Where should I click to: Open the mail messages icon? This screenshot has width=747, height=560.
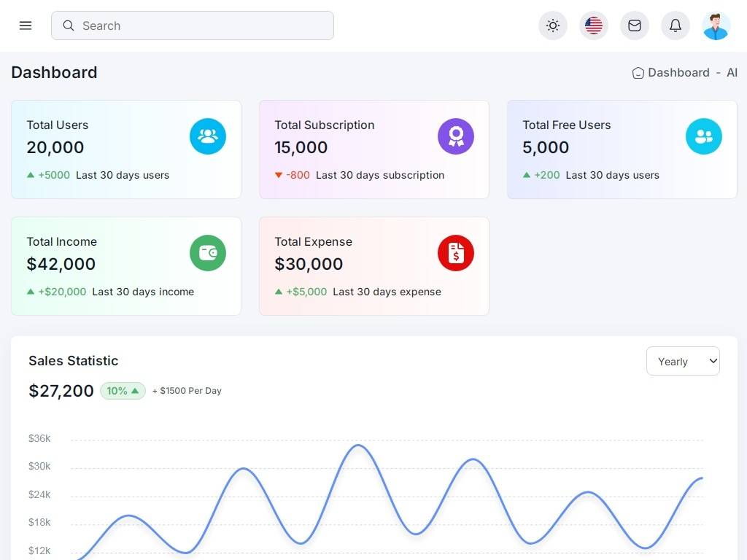(635, 26)
